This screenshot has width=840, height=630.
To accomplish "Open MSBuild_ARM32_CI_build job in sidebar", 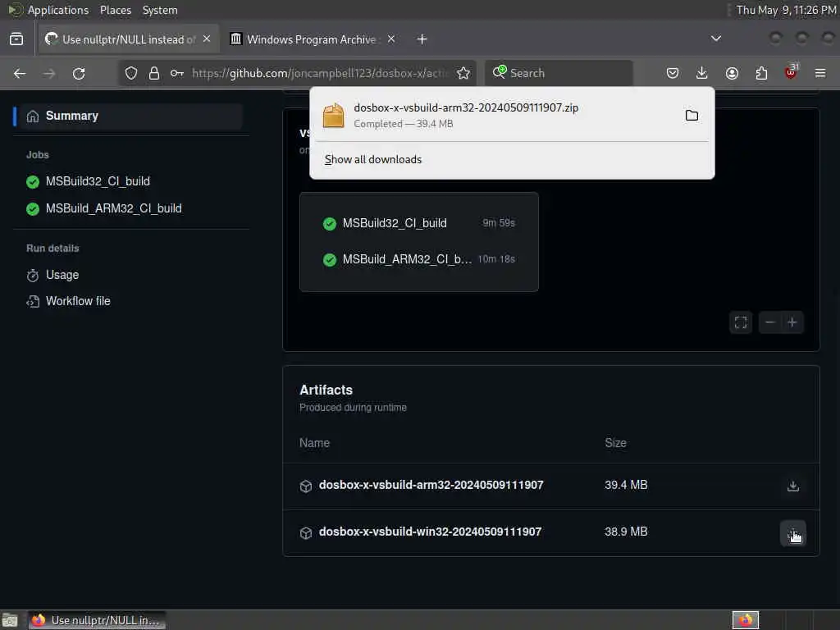I will click(x=104, y=208).
